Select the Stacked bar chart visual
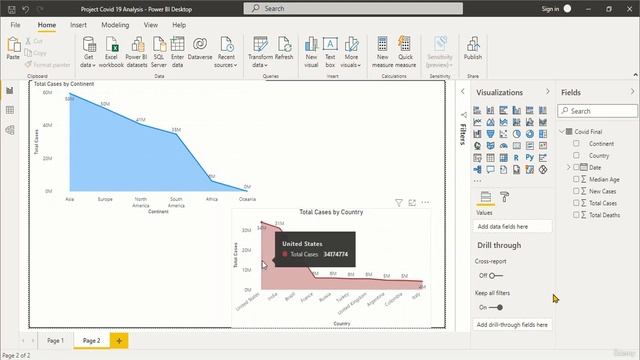Screen dimensions: 640x360 coord(477,110)
